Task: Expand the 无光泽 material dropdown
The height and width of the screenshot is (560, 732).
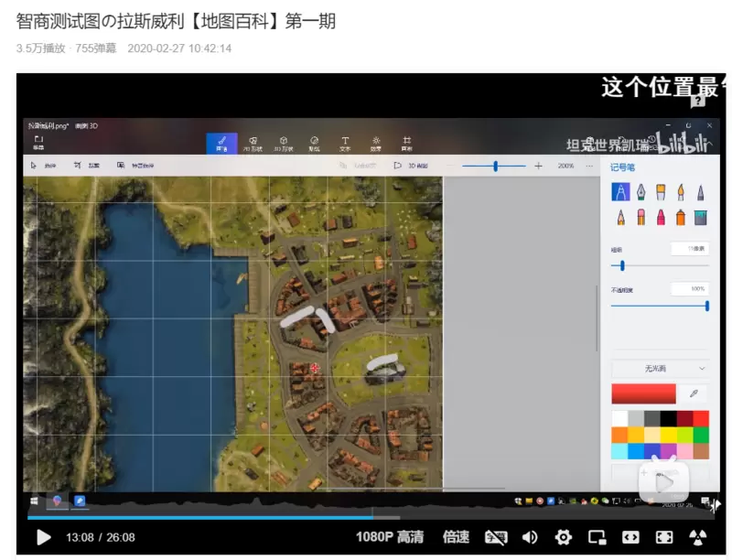Action: (x=660, y=369)
